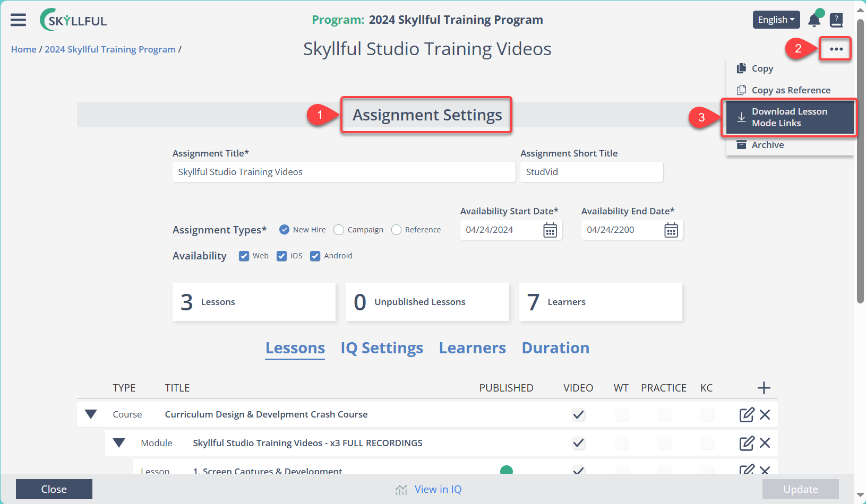Open the notifications bell
Viewport: 866px width, 504px height.
click(814, 20)
